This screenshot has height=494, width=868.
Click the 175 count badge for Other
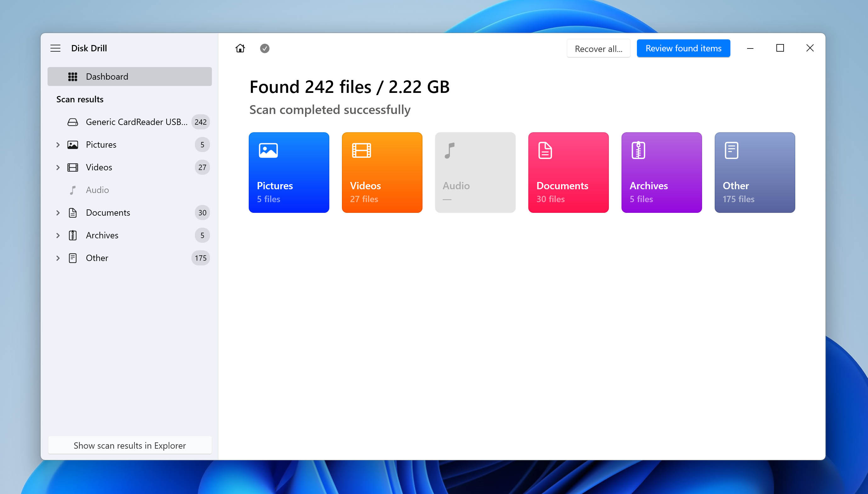pyautogui.click(x=201, y=258)
